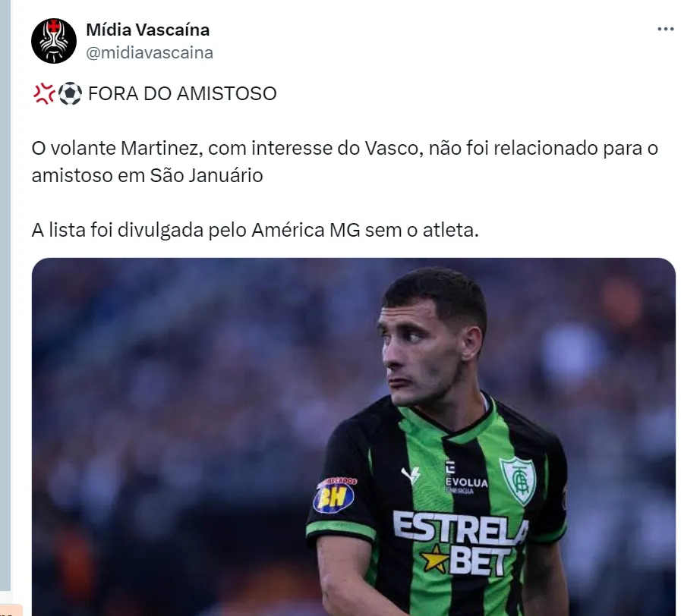Click the Estrela Bet sponsor logo
681x616 pixels.
[460, 542]
